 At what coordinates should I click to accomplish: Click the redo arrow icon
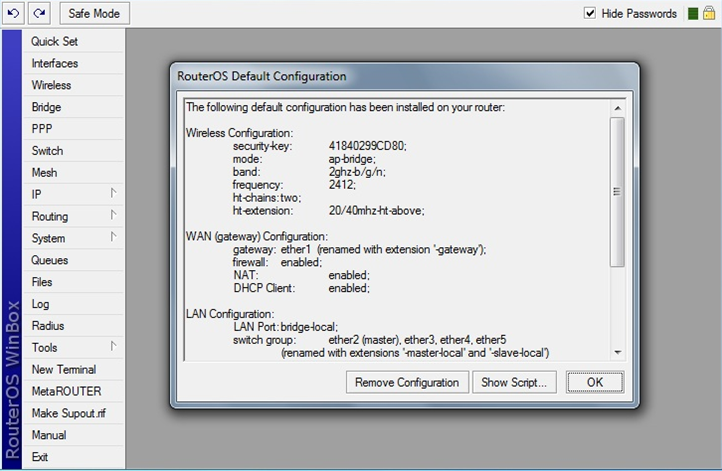coord(39,13)
